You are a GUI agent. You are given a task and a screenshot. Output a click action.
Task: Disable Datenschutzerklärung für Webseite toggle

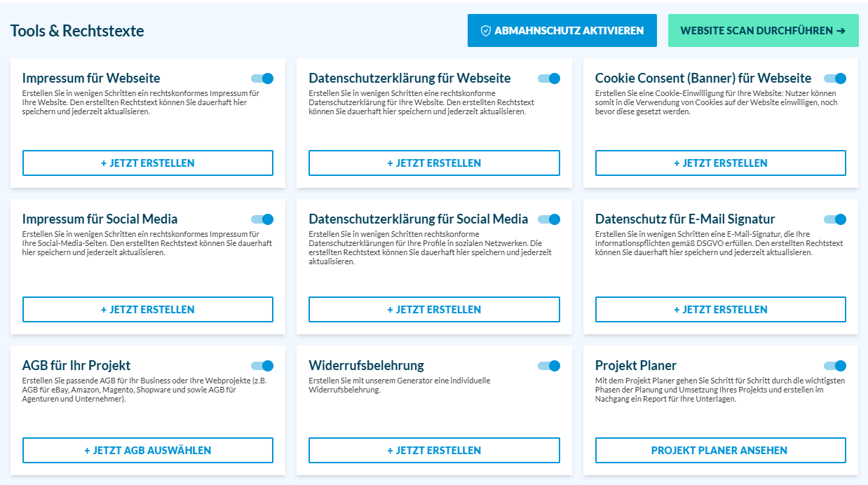[x=549, y=78]
